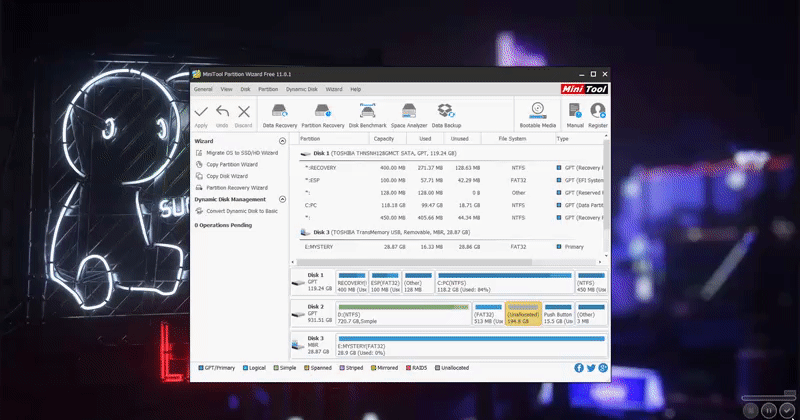This screenshot has height=420, width=800.
Task: Open the Twitter icon link
Action: 591,368
